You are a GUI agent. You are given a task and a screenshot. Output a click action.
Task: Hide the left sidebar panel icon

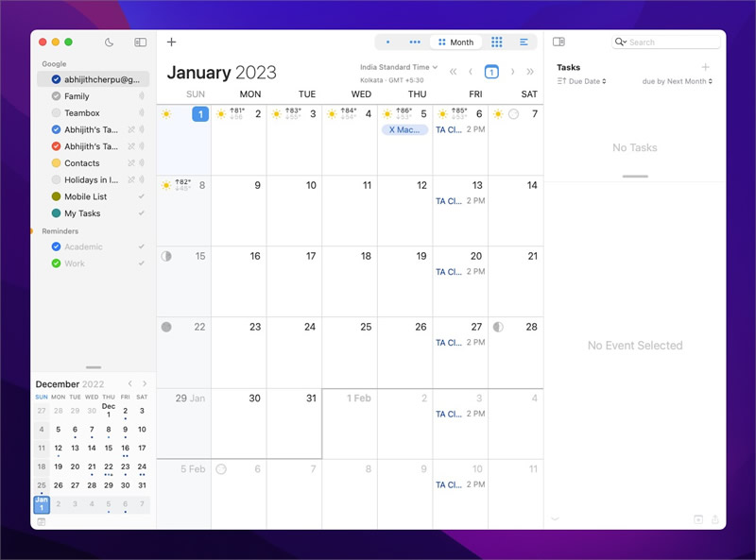point(140,42)
